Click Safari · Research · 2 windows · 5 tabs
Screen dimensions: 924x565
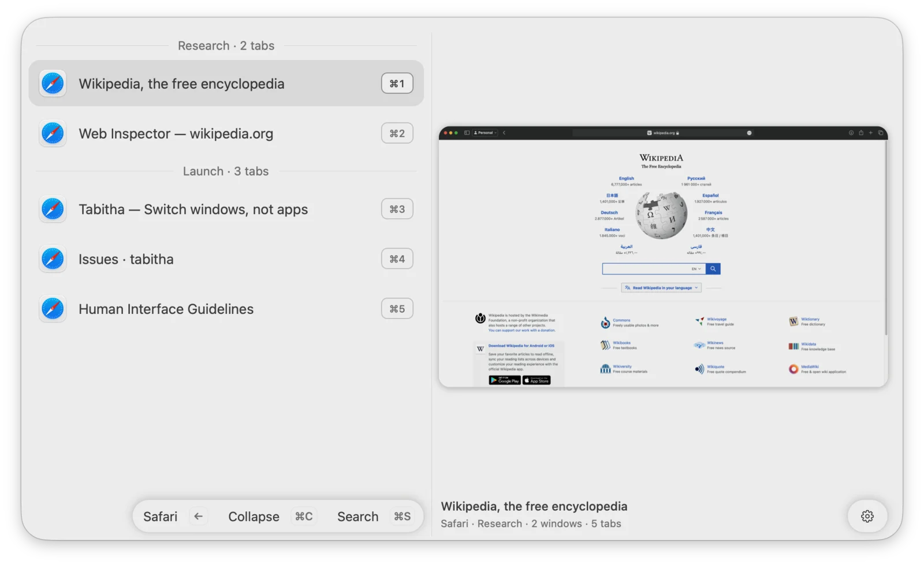point(531,523)
